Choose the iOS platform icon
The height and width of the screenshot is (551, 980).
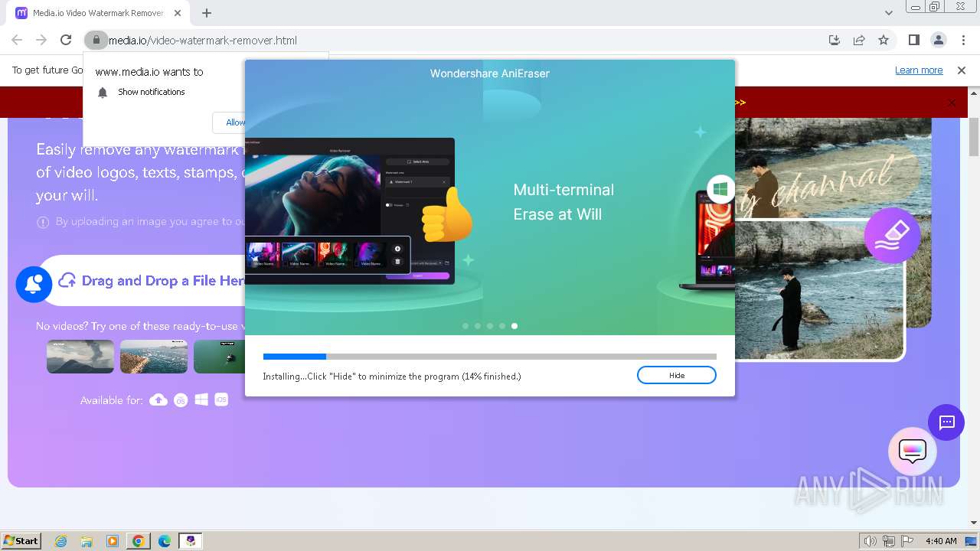pos(221,399)
